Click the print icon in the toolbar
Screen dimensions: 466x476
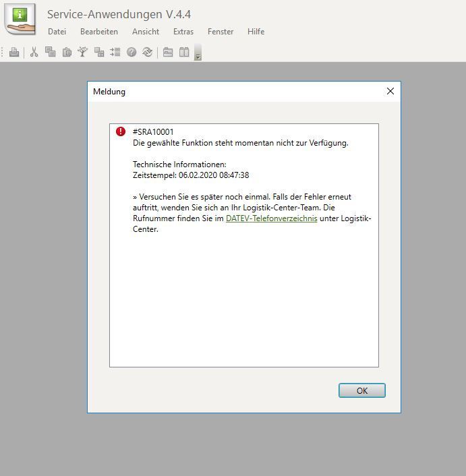[x=14, y=52]
